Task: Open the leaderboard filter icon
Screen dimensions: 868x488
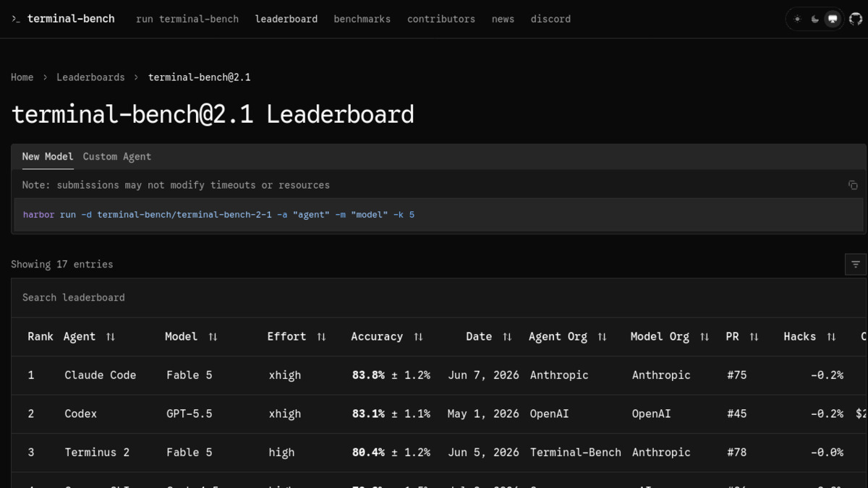Action: click(x=856, y=265)
